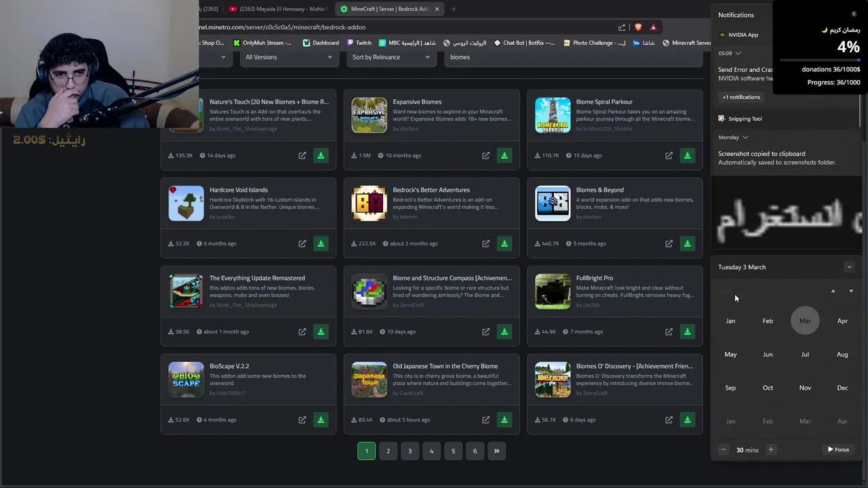
Task: Decrease focus time with minus button
Action: point(724,449)
